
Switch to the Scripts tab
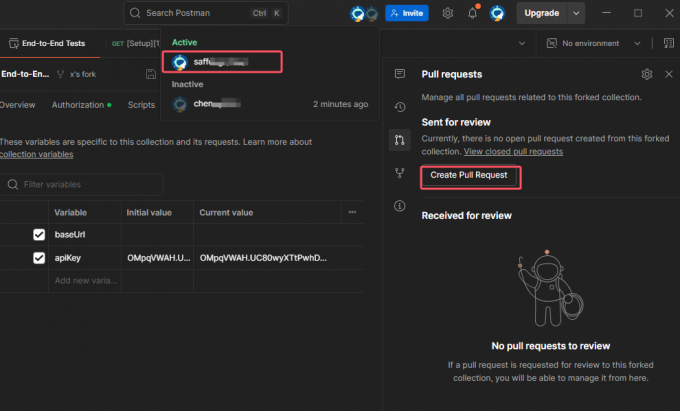(141, 105)
